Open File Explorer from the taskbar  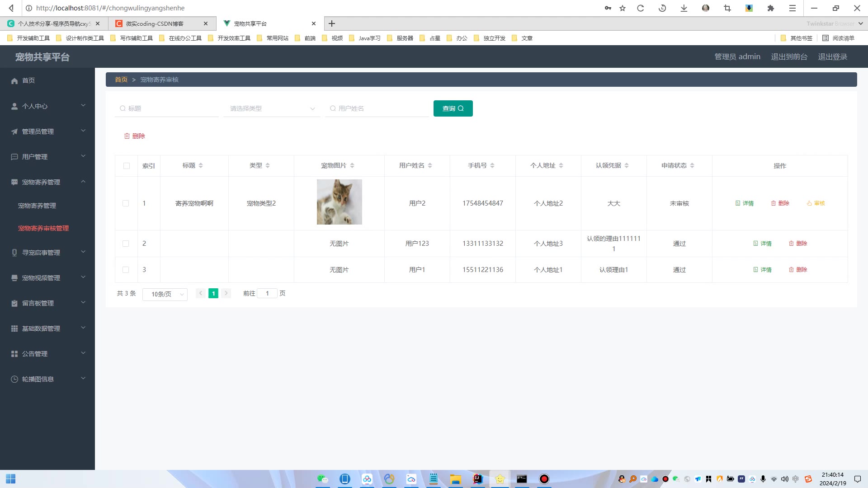click(455, 479)
